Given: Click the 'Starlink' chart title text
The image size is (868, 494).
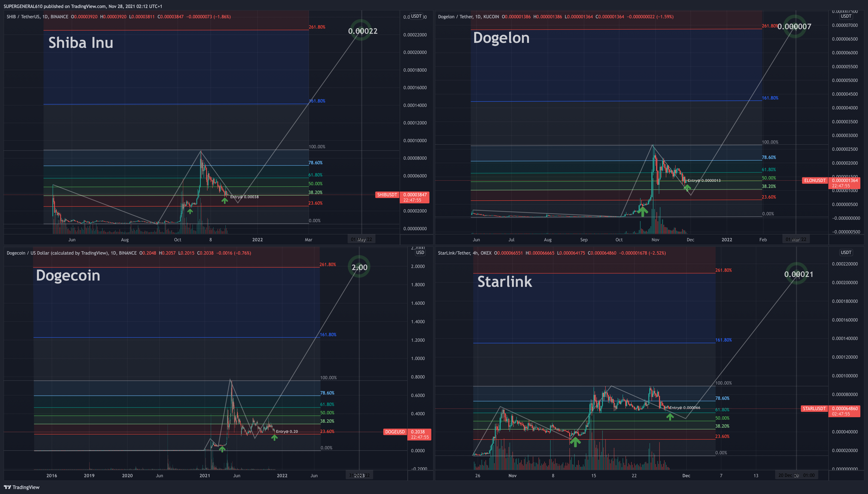Looking at the screenshot, I should point(505,282).
